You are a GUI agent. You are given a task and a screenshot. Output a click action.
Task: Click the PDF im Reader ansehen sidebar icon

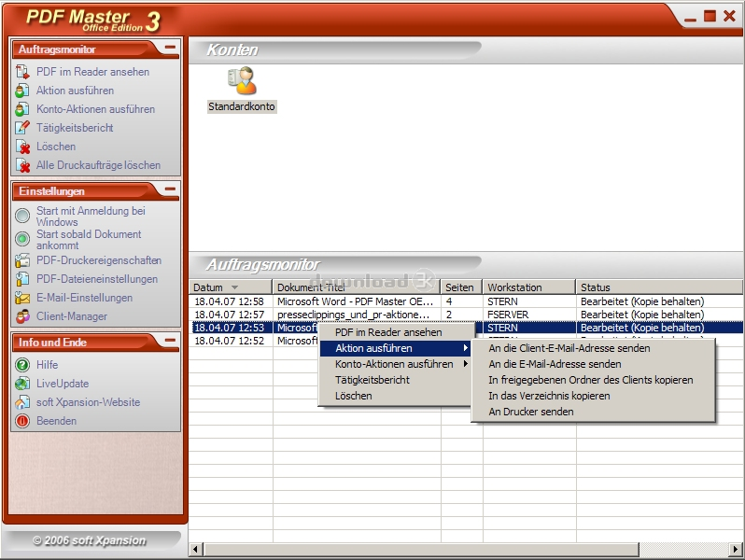click(22, 72)
